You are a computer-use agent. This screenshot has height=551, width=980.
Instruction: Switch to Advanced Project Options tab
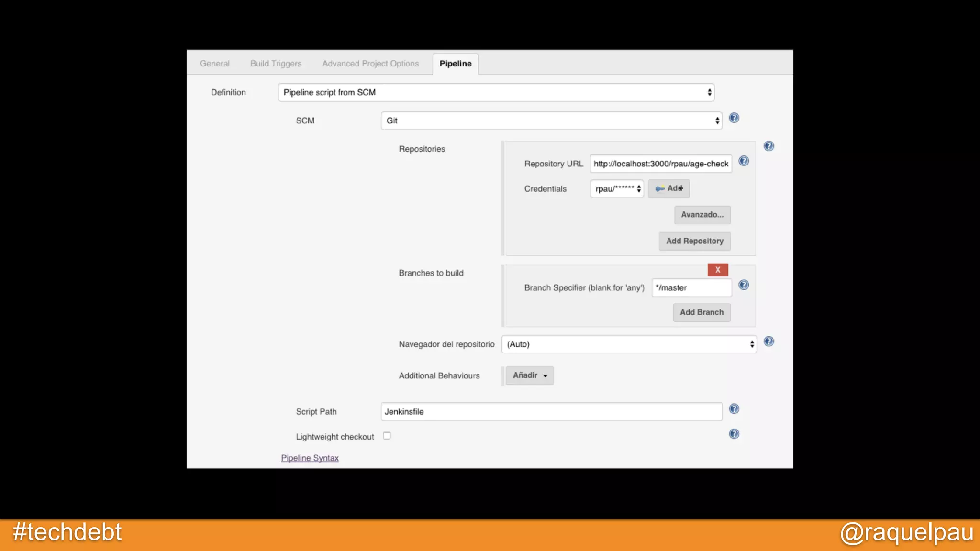click(370, 64)
